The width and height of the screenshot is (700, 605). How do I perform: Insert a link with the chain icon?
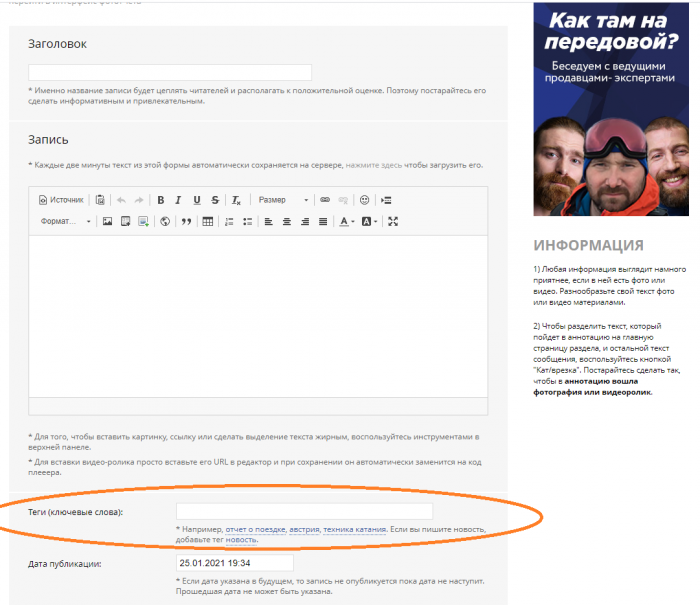pyautogui.click(x=324, y=200)
